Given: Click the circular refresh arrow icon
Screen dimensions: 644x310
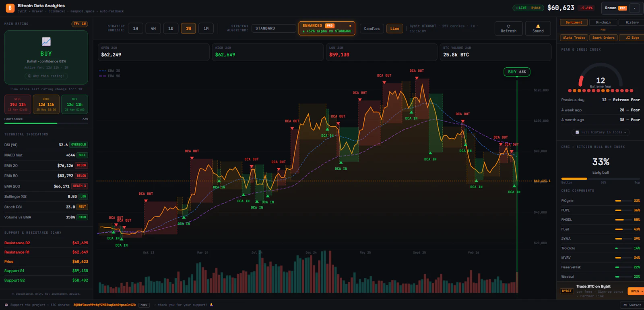Looking at the screenshot, I should (508, 26).
